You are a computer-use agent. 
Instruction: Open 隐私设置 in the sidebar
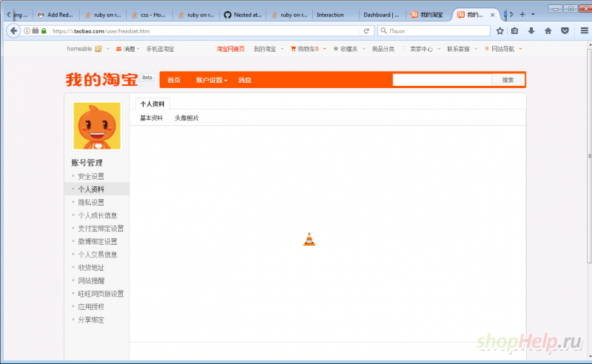point(91,203)
